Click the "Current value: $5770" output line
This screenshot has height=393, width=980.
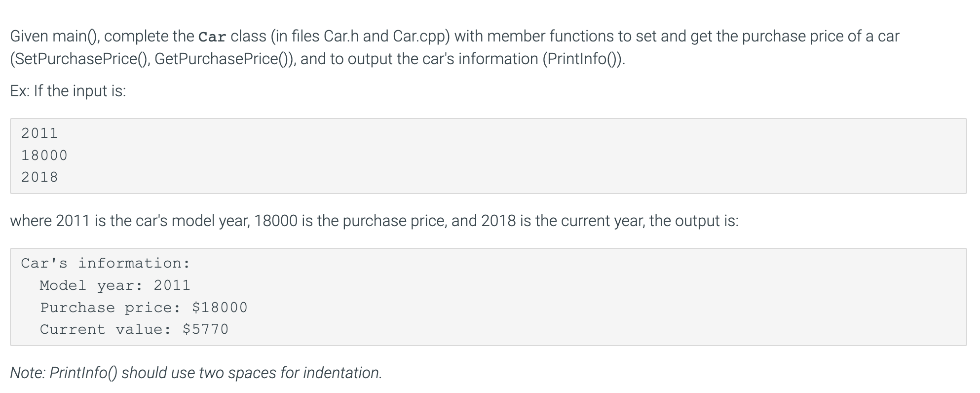(x=134, y=329)
